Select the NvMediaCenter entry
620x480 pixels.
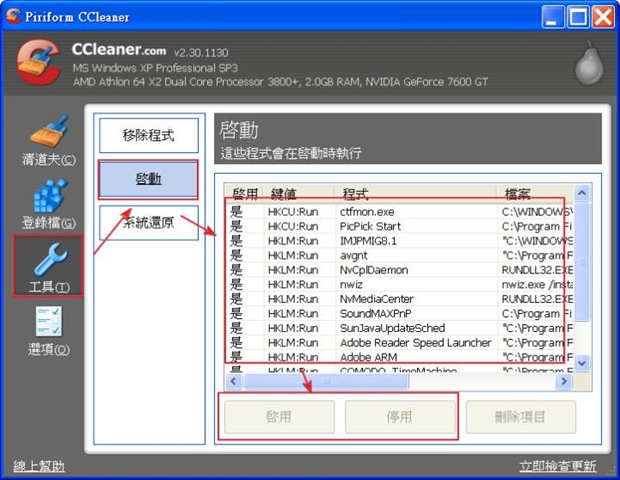(399, 299)
